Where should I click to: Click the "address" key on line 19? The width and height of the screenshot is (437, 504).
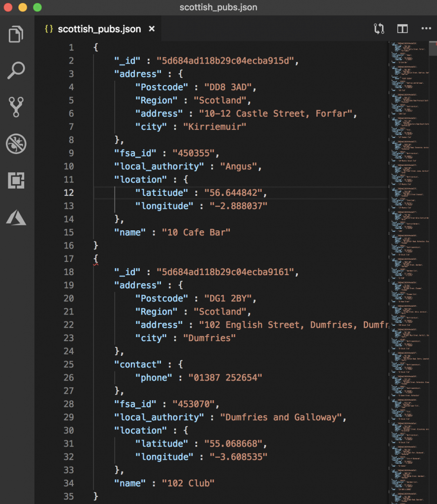click(x=138, y=285)
